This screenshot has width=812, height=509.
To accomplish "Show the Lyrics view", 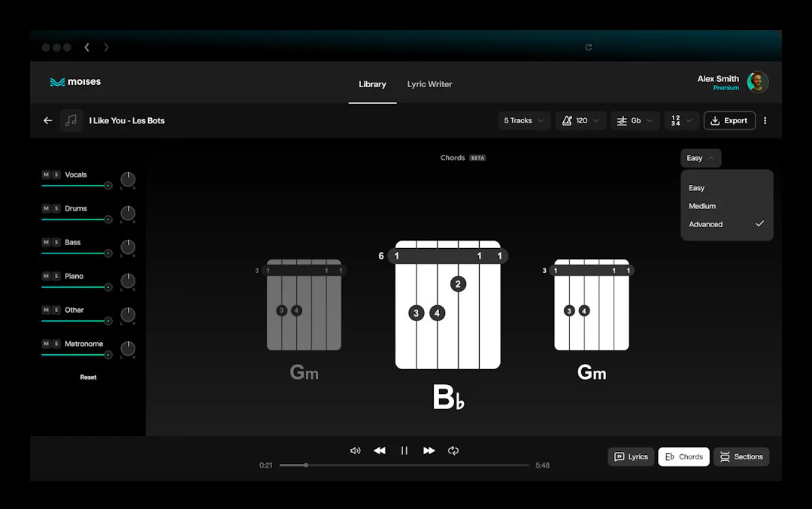I will click(631, 456).
